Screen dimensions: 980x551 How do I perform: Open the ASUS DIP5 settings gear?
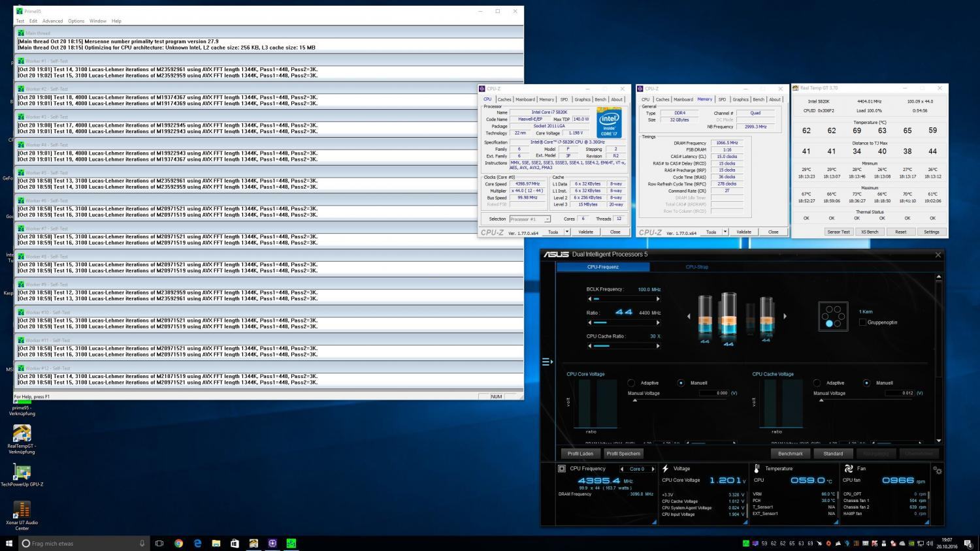(x=938, y=470)
